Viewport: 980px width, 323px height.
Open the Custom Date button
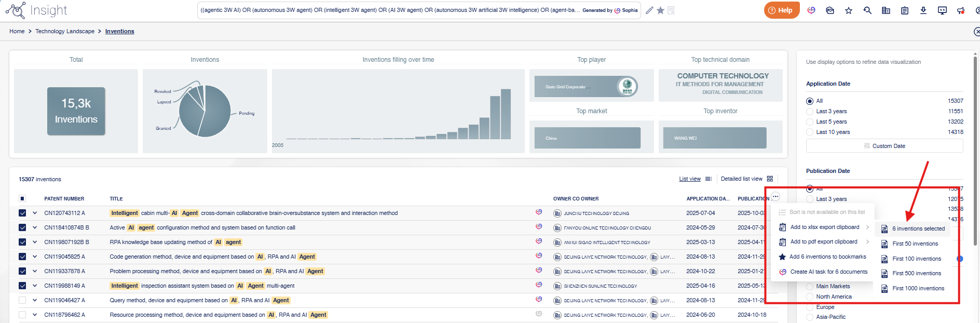tap(884, 146)
